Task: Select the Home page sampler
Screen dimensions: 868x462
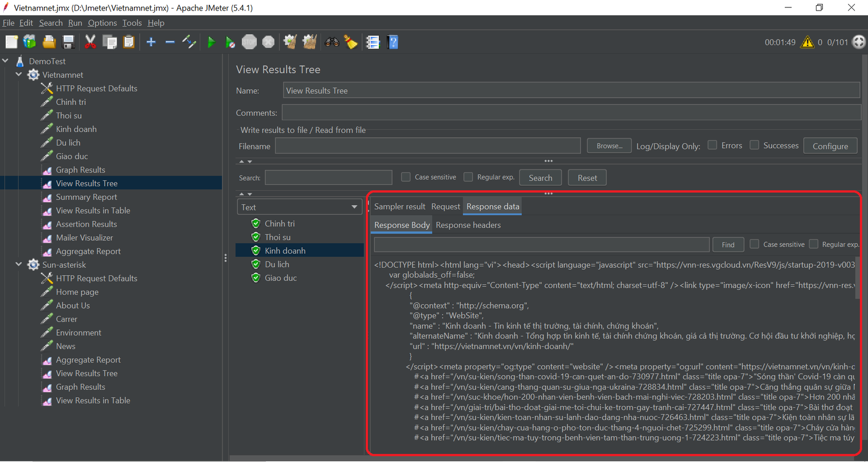Action: coord(77,292)
